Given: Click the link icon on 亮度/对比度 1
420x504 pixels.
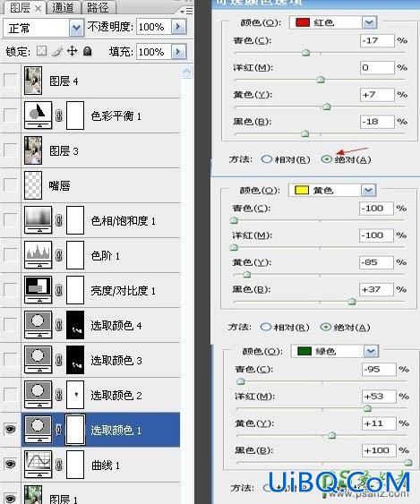Looking at the screenshot, I should pos(59,290).
